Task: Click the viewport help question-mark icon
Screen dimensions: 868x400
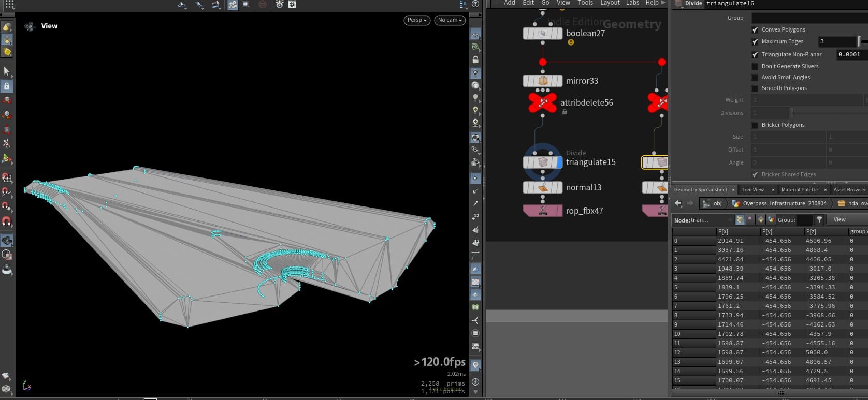Action: point(475,4)
